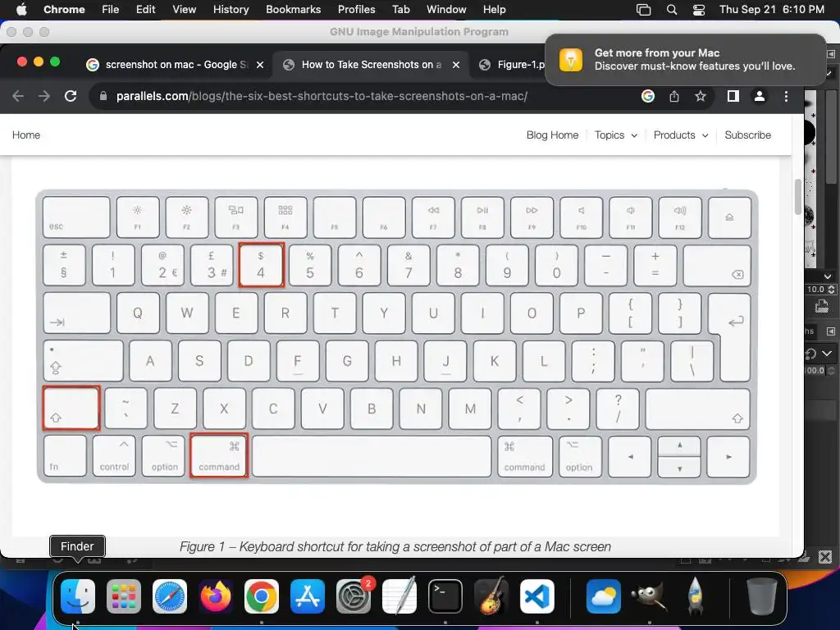Select the 'How to Take Screenshots' tab

tap(371, 64)
